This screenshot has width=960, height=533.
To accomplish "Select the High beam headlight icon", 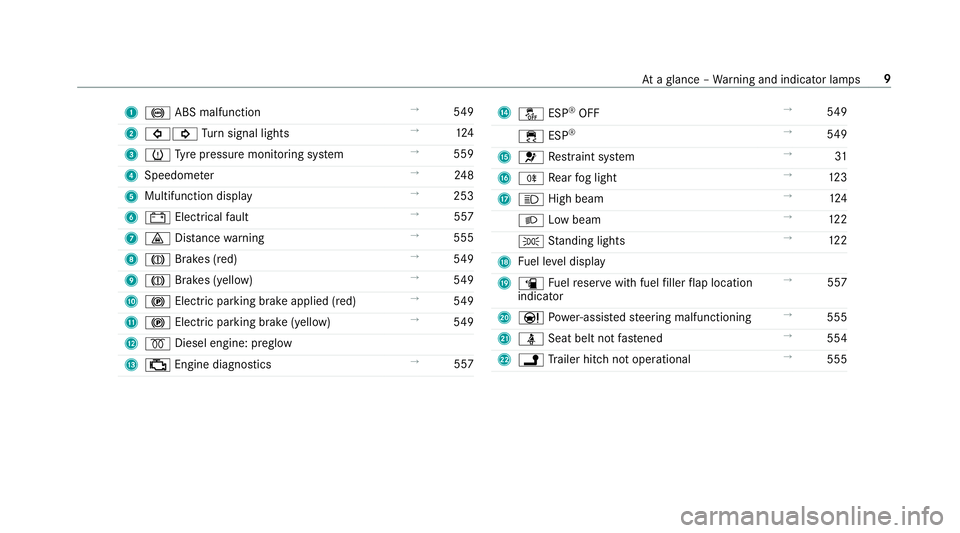I will (x=531, y=199).
